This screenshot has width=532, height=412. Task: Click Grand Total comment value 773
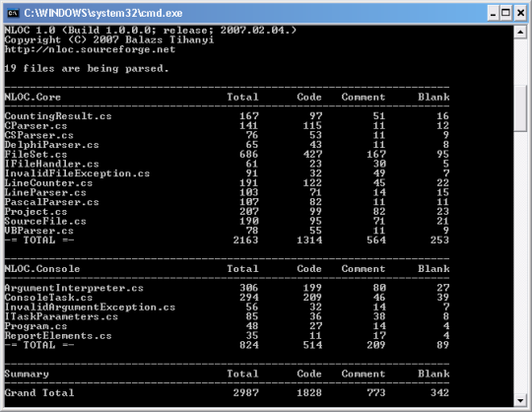[376, 392]
